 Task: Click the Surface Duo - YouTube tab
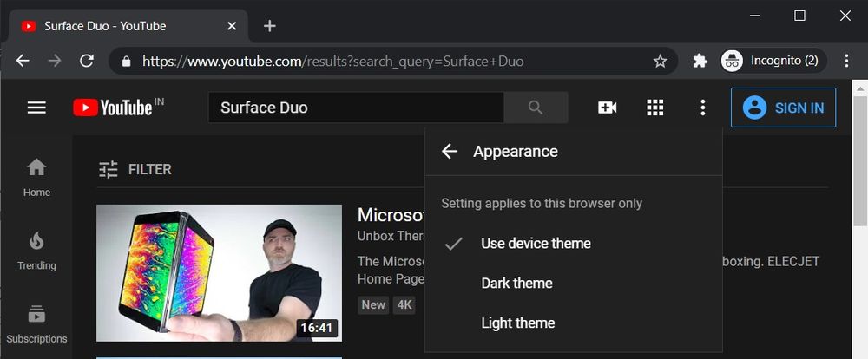tap(122, 26)
